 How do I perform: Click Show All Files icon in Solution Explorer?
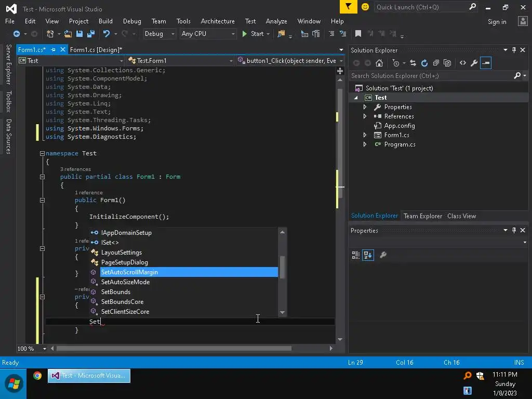(447, 63)
